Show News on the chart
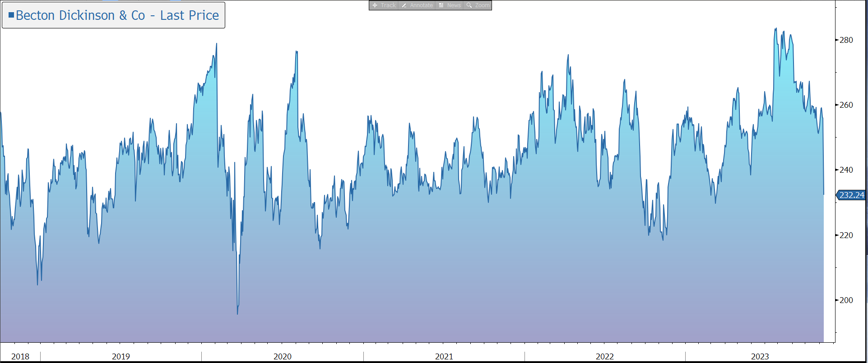Screen dimensions: 868x363 point(450,5)
